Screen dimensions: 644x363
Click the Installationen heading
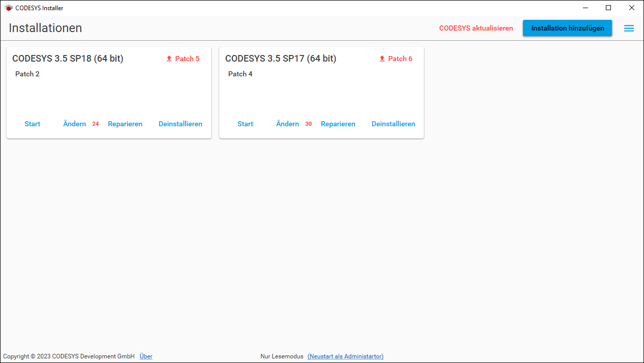click(x=45, y=28)
